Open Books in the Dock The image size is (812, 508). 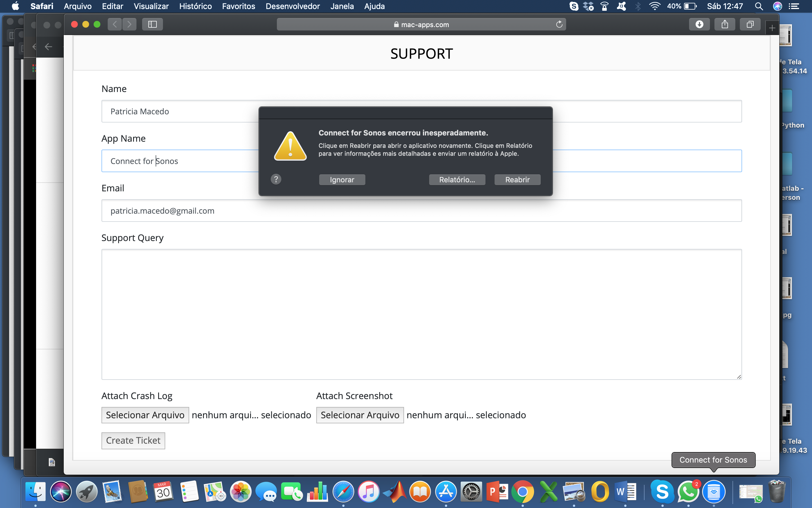click(420, 492)
